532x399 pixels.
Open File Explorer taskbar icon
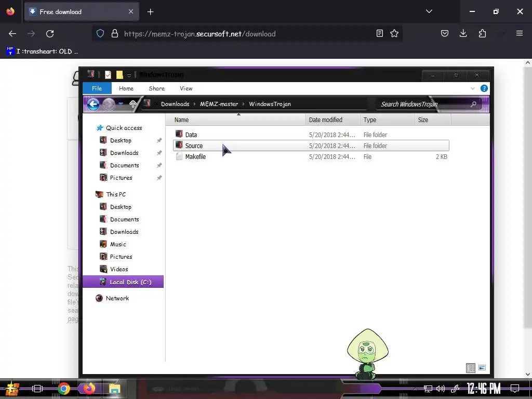coord(115,389)
